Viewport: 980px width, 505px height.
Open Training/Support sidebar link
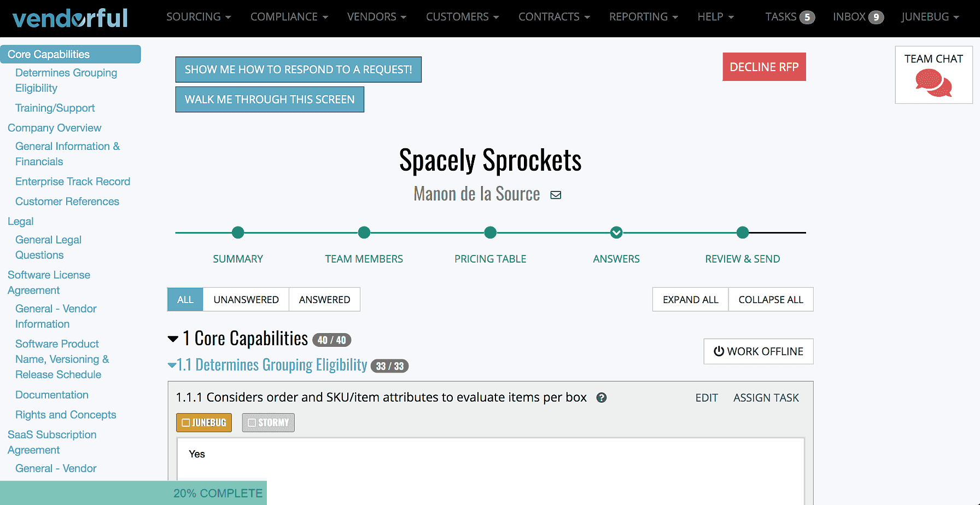55,108
